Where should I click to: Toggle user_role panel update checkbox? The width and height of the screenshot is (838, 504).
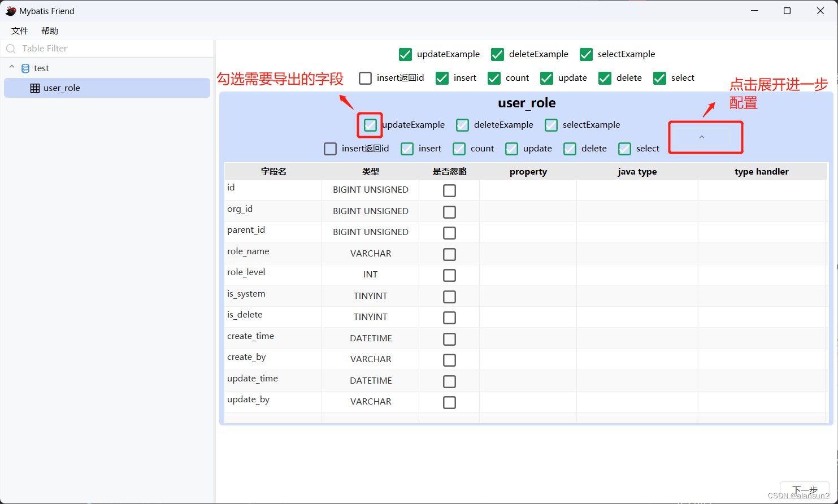click(511, 149)
